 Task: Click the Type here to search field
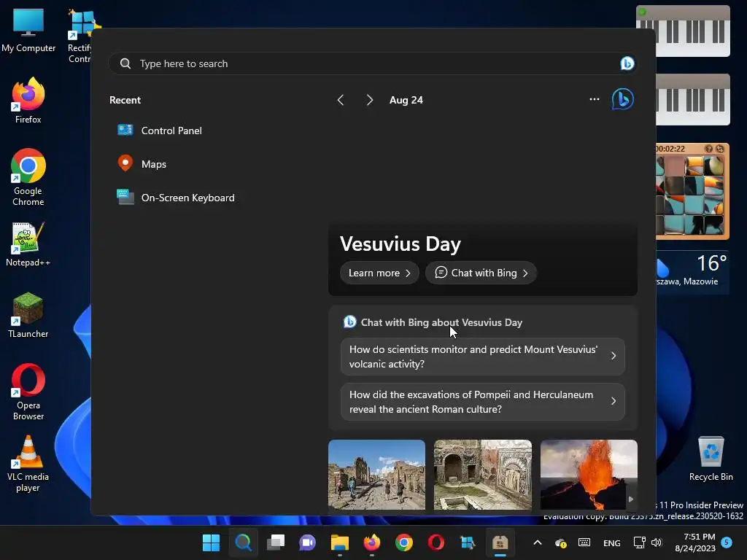(x=373, y=63)
